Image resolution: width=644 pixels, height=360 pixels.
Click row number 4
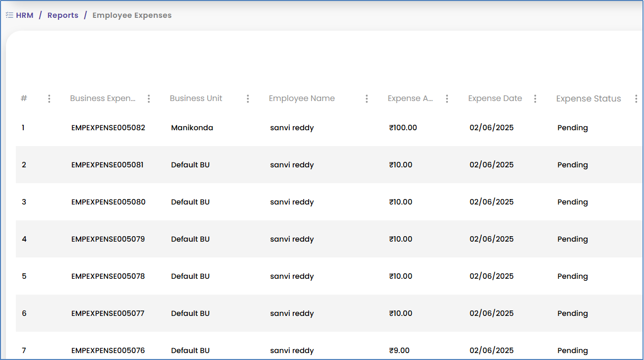[24, 239]
